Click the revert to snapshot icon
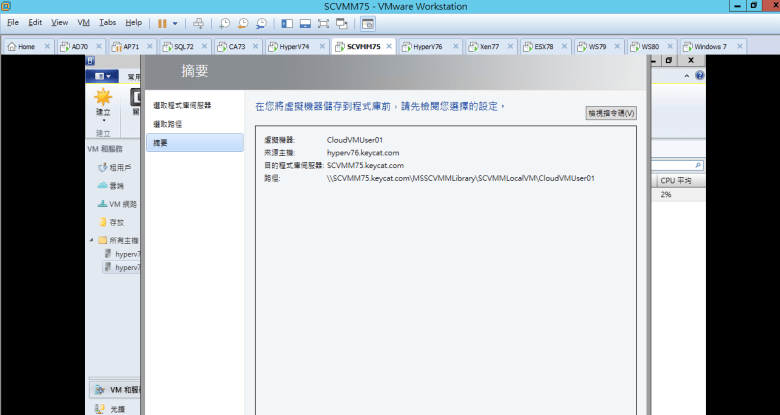 pyautogui.click(x=243, y=22)
